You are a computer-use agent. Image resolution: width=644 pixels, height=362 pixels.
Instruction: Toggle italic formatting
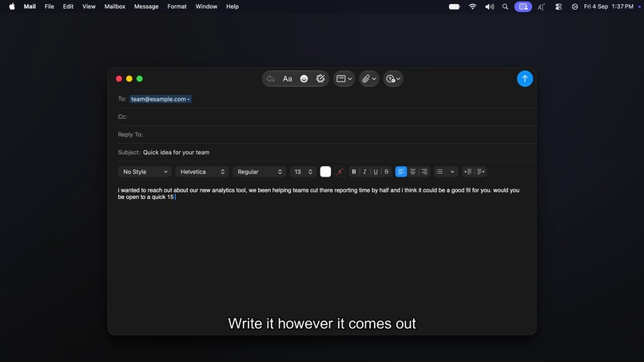tap(364, 172)
